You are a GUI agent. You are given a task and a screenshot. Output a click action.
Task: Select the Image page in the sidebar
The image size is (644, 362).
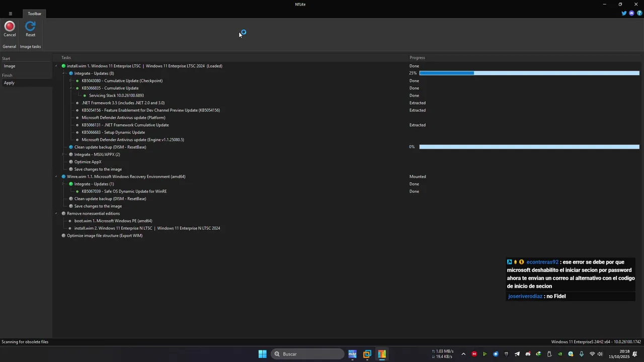(x=26, y=66)
